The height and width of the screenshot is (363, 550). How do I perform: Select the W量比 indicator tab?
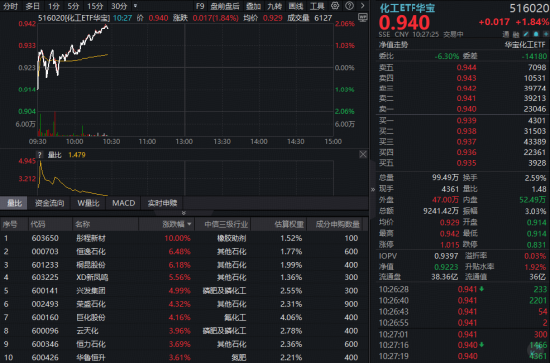[x=88, y=203]
